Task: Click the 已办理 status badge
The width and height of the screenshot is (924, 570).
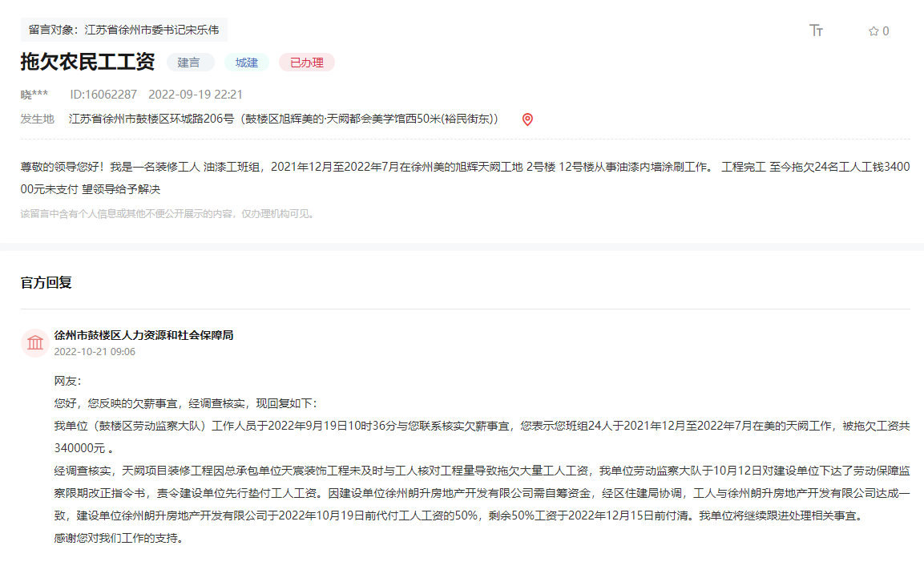Action: (x=305, y=62)
